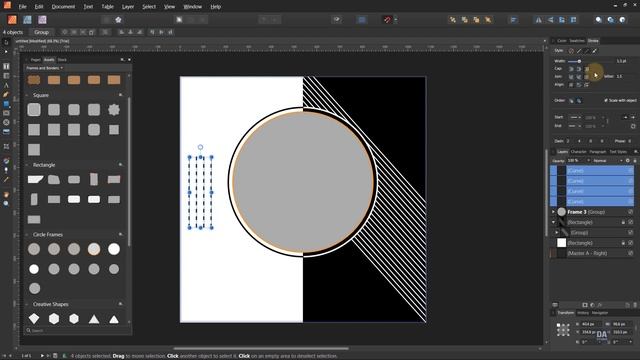The width and height of the screenshot is (640, 360).
Task: Toggle visibility of white Rectangle layer
Action: 631,243
